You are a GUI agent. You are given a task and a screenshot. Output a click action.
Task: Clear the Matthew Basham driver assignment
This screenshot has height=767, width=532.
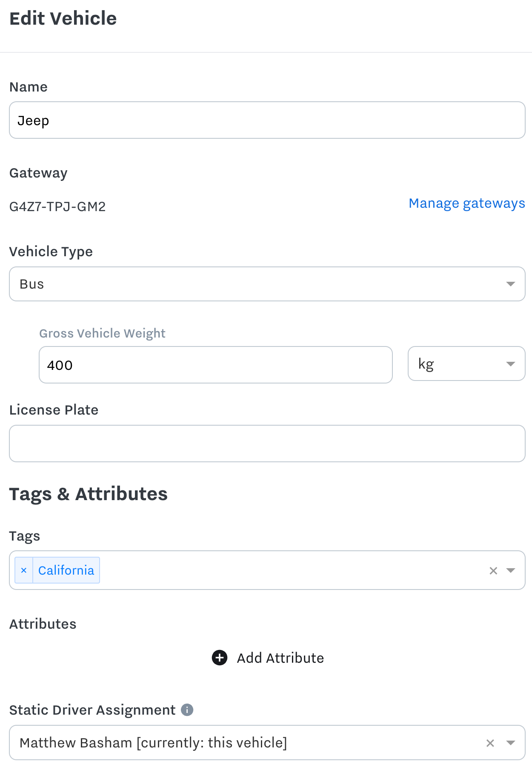tap(490, 743)
